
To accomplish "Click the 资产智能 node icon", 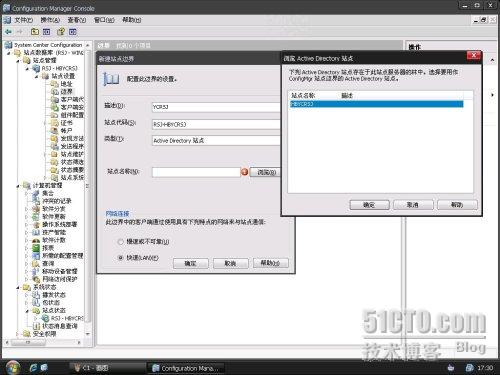I will pyautogui.click(x=36, y=232).
